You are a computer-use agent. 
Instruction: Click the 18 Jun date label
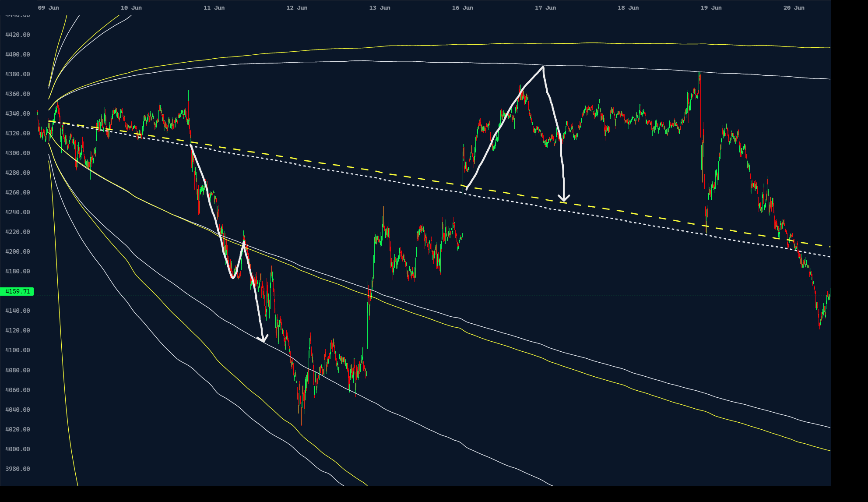pos(628,8)
